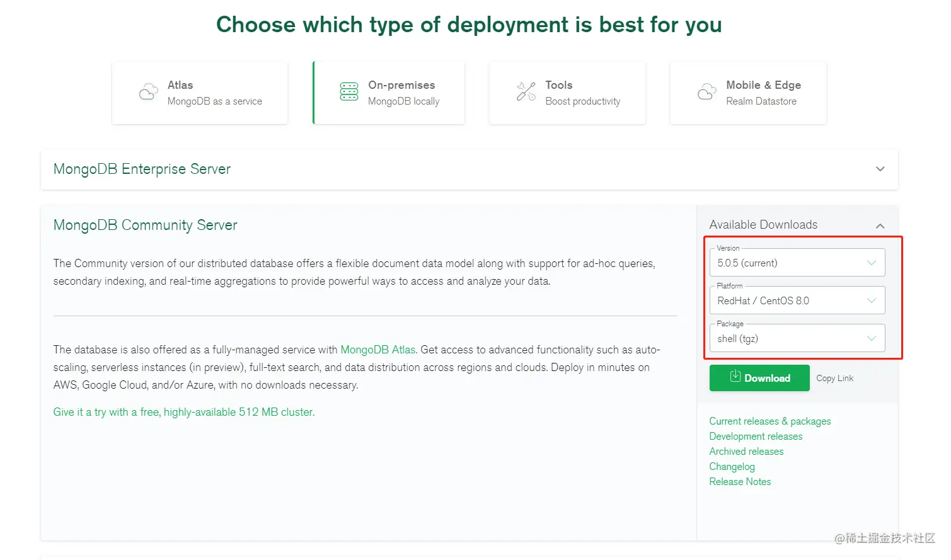Image resolution: width=951 pixels, height=560 pixels.
Task: Open the Package dropdown showing shell (tgz)
Action: point(797,339)
